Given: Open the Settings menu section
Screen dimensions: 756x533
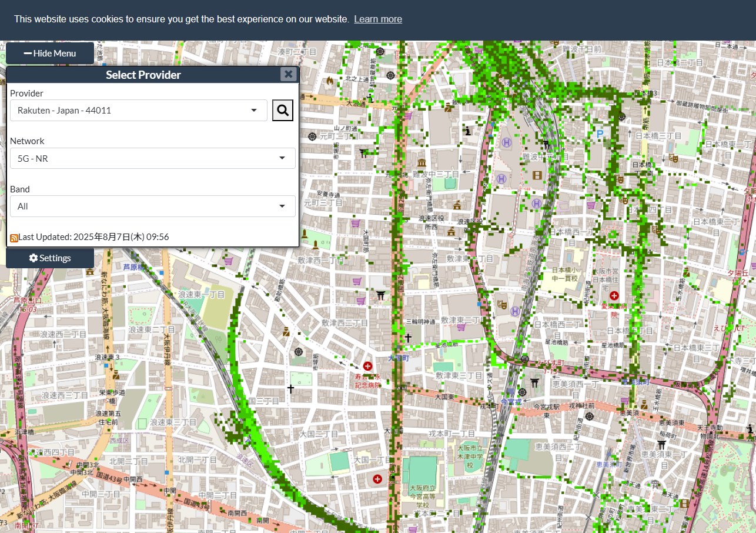Looking at the screenshot, I should [50, 258].
